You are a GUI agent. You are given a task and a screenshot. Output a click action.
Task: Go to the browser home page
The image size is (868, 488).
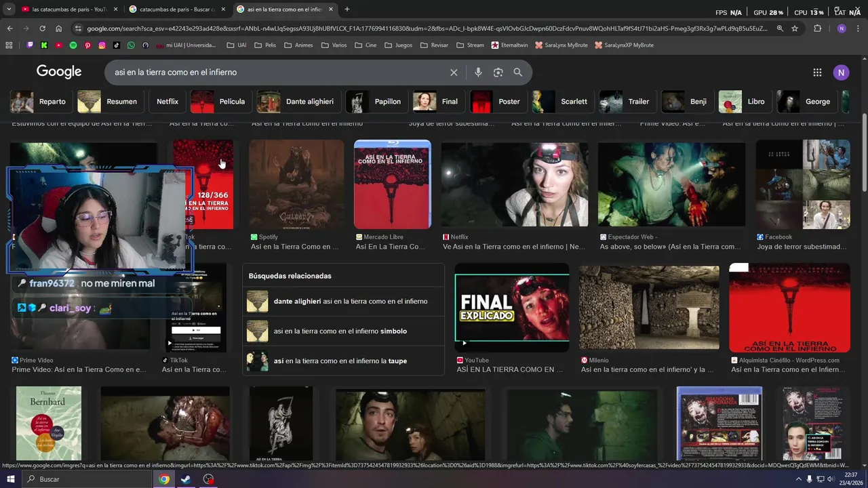tap(58, 28)
